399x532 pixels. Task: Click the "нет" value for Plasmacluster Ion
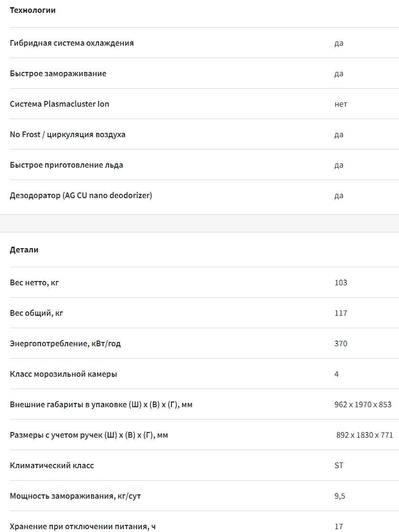point(340,104)
